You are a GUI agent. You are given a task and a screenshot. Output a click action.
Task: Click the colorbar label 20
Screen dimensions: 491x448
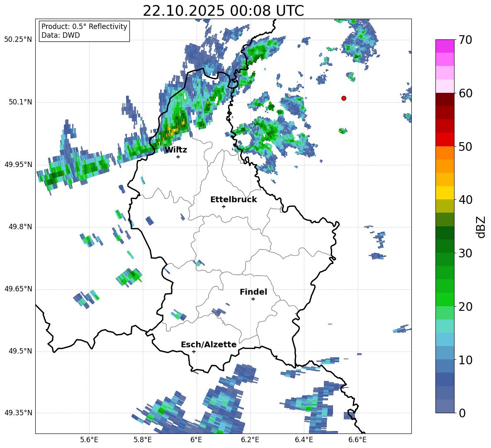tap(465, 307)
